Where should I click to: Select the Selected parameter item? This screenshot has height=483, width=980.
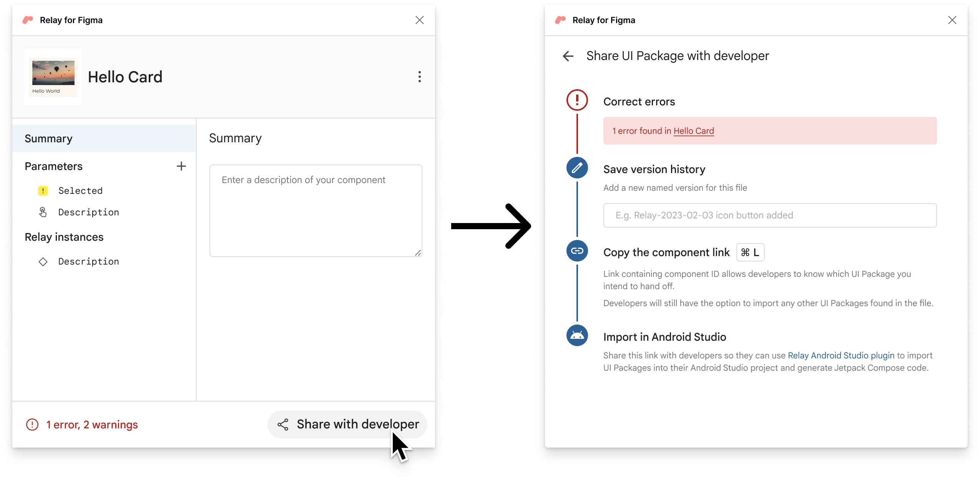tap(80, 191)
